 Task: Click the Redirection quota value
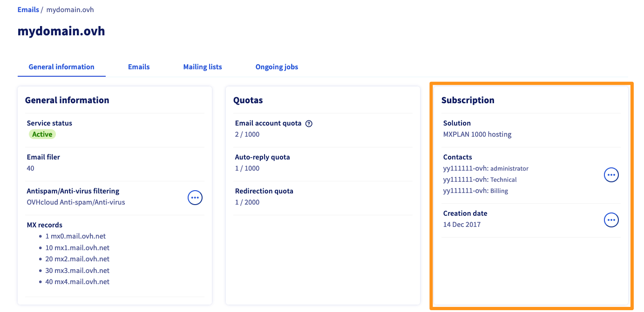(247, 202)
